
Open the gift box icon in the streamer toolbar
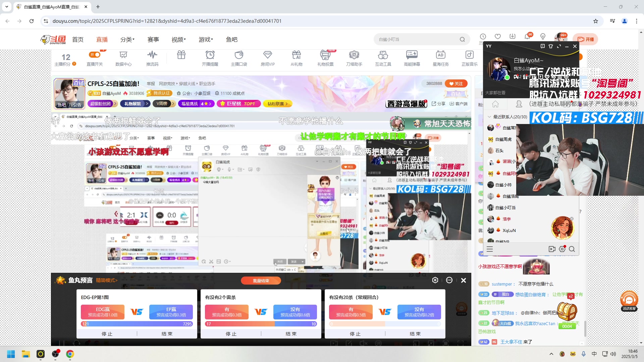181,55
